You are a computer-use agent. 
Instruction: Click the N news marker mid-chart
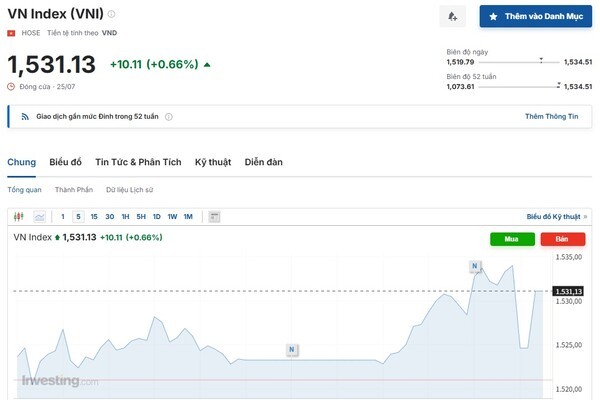coord(292,349)
